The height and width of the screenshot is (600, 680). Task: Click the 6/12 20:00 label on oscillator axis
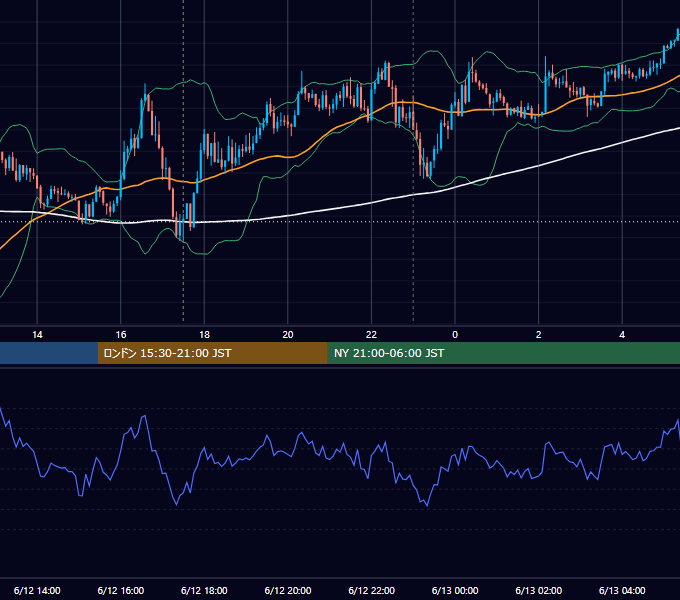click(288, 590)
